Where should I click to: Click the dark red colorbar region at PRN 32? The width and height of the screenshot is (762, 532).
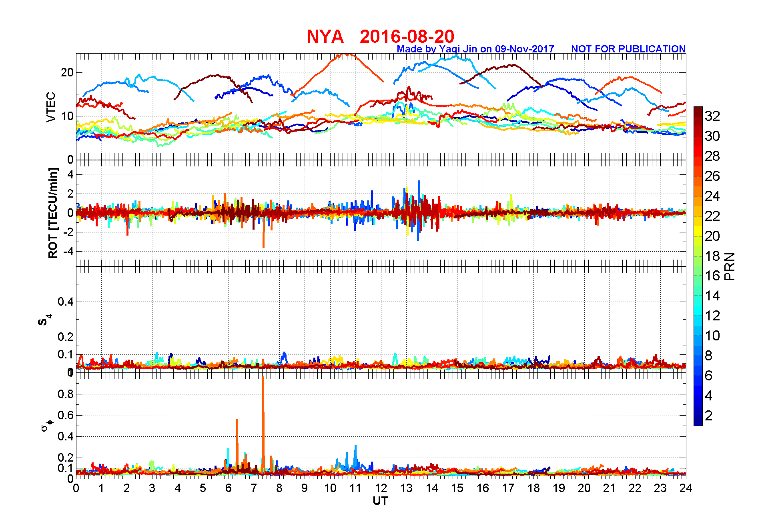[698, 116]
